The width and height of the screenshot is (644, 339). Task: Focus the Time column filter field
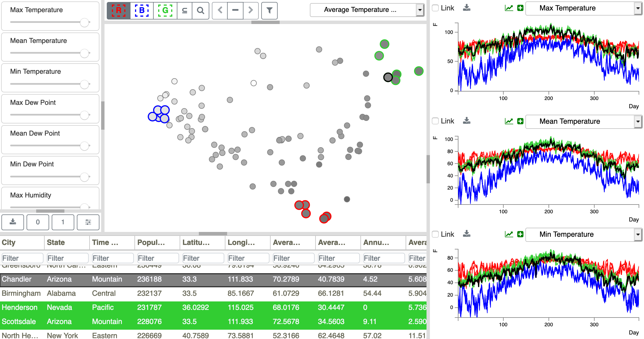[x=113, y=258]
